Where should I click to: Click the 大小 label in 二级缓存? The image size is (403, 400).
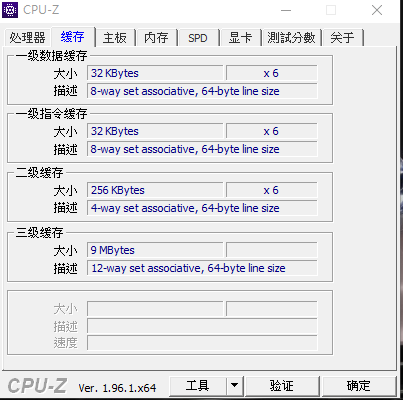(x=65, y=191)
